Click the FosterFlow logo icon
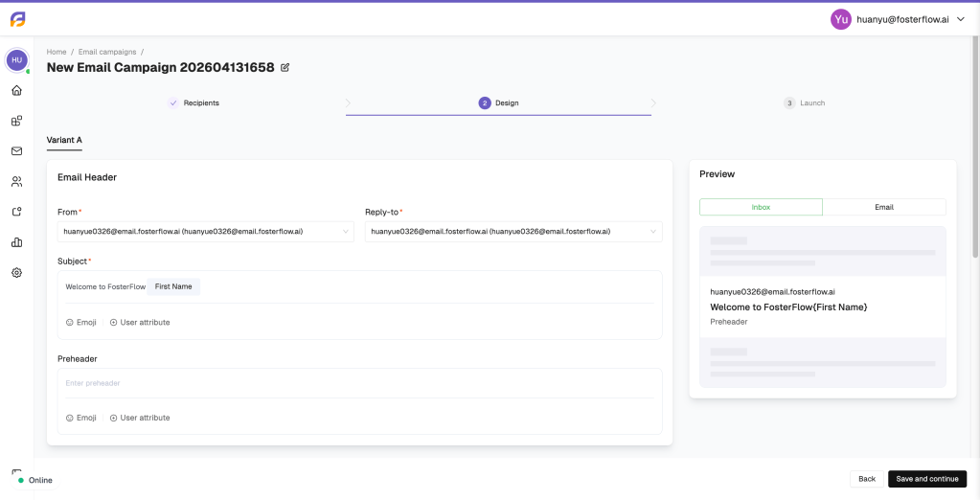 point(17,19)
